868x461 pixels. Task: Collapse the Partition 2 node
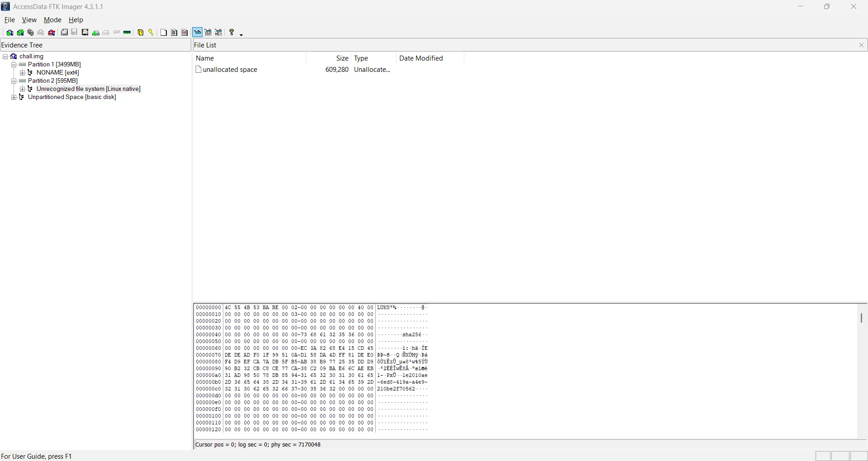(14, 81)
